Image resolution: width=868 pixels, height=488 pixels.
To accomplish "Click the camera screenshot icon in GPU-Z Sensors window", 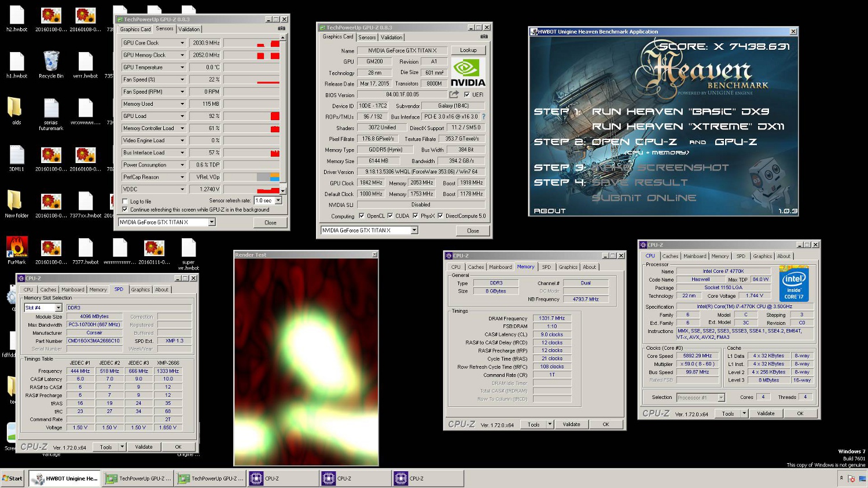I will tap(281, 28).
